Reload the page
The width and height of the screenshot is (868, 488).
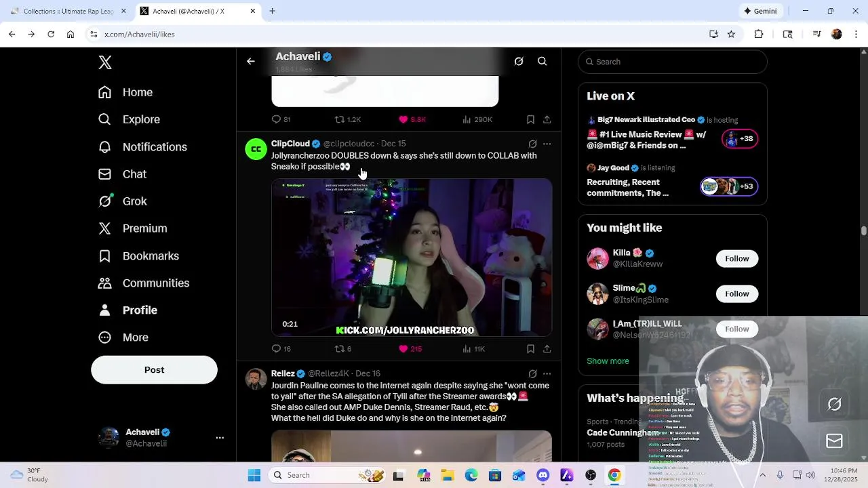(x=51, y=34)
